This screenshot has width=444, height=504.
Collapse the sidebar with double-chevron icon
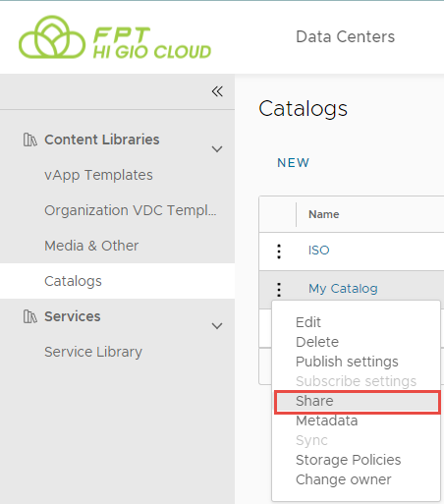217,91
